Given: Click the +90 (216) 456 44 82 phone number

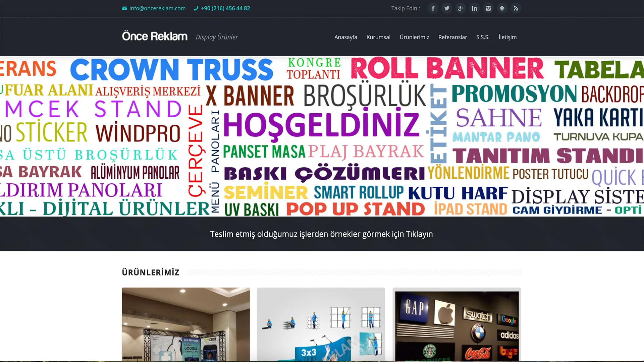Looking at the screenshot, I should (x=225, y=8).
